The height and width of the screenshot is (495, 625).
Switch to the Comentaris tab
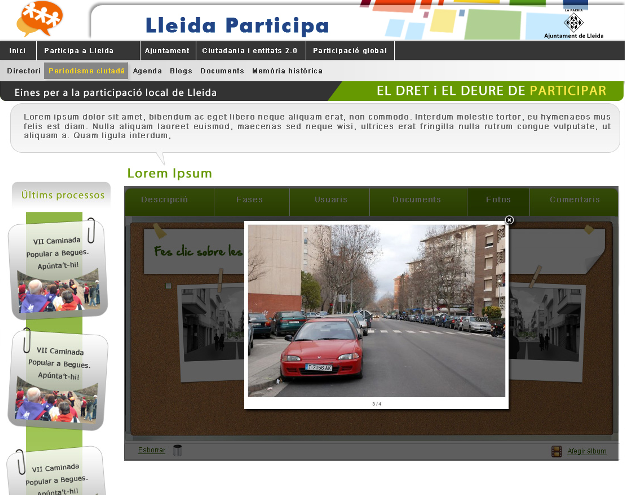click(x=574, y=202)
